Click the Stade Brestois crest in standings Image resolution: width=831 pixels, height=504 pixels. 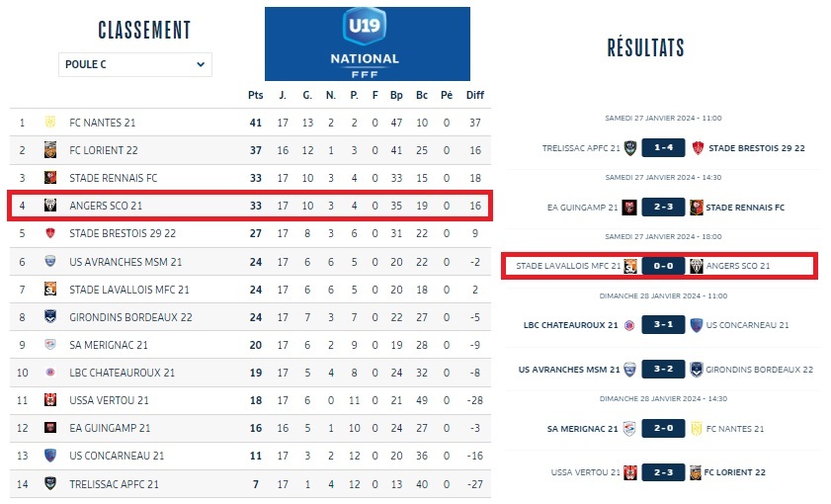[x=49, y=235]
